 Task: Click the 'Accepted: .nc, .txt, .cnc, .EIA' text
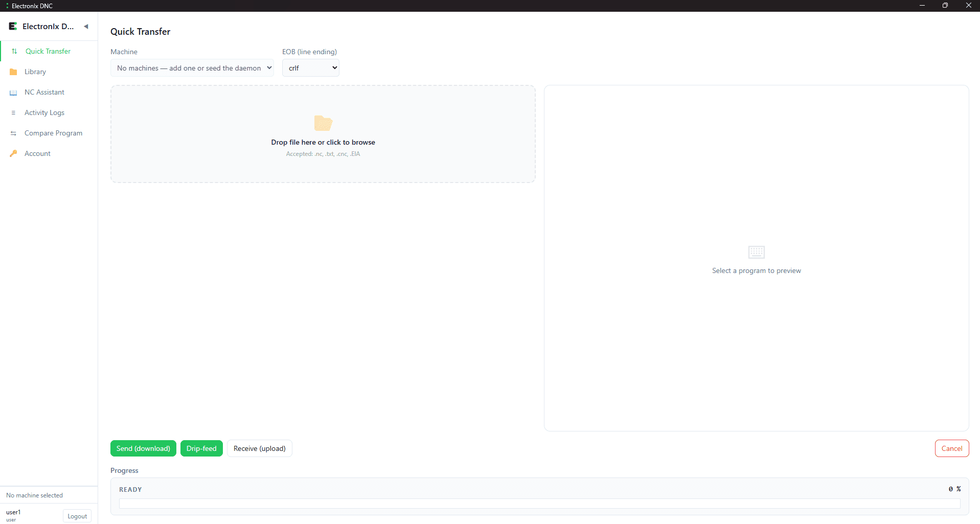pyautogui.click(x=323, y=154)
